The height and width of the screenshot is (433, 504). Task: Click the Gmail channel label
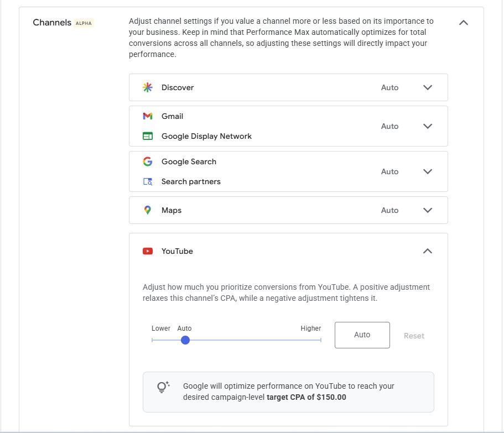(172, 116)
